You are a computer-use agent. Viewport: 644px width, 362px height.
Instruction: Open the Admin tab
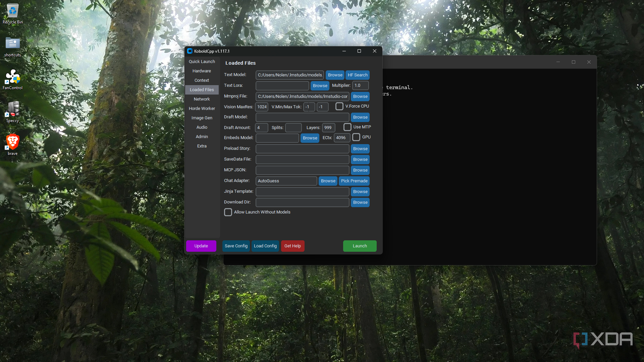(x=202, y=137)
